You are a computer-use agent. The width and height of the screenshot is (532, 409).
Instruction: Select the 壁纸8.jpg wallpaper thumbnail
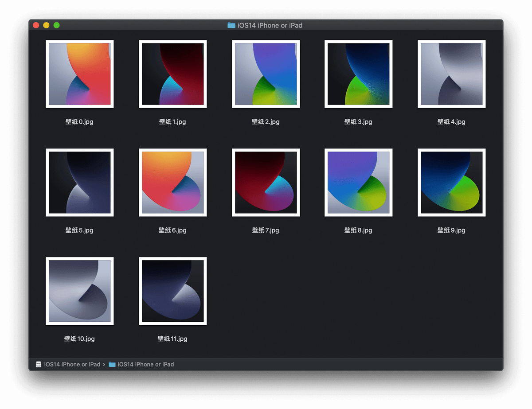(x=359, y=183)
